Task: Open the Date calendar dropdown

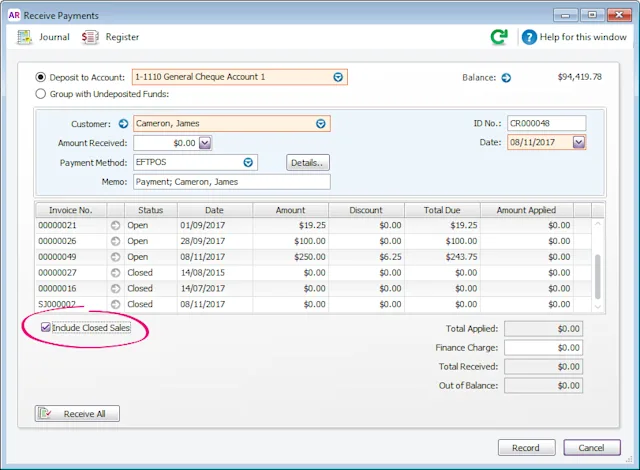Action: pos(579,142)
